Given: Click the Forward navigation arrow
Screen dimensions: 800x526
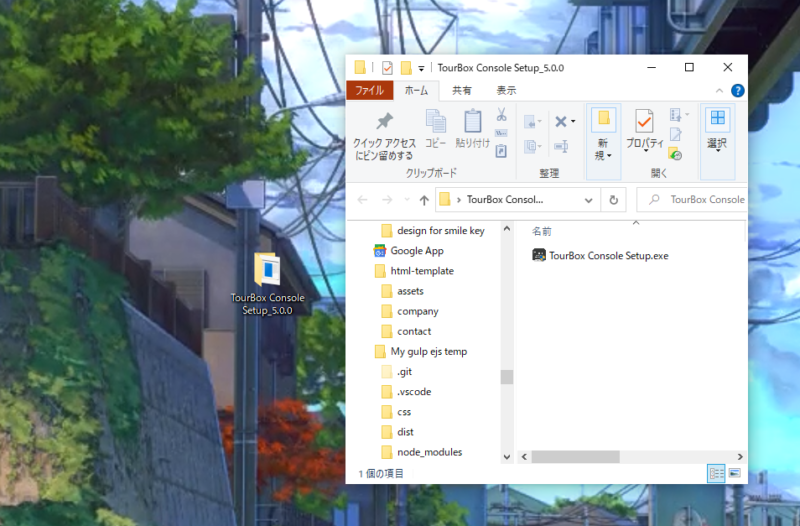Looking at the screenshot, I should [387, 200].
